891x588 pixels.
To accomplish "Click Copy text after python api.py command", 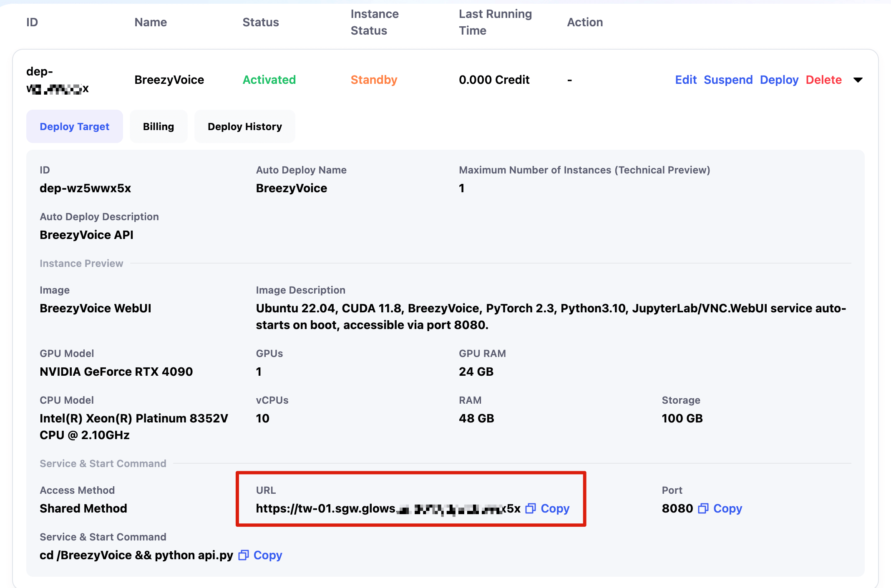I will [268, 555].
